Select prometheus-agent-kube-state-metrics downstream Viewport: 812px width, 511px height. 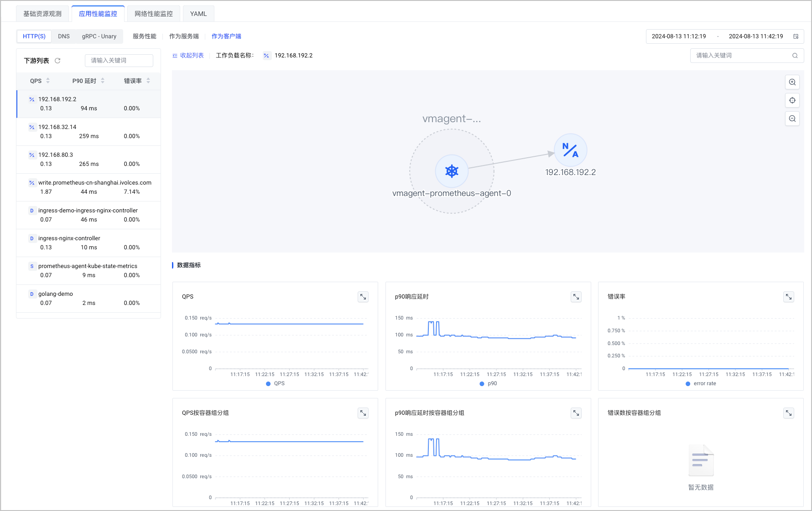(88, 271)
